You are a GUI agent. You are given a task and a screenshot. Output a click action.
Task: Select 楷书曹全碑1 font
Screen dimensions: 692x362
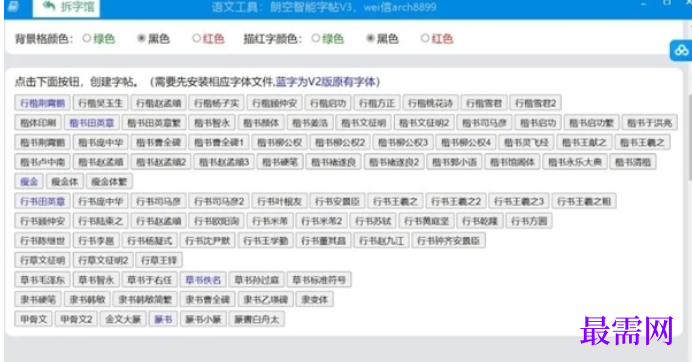pos(218,142)
